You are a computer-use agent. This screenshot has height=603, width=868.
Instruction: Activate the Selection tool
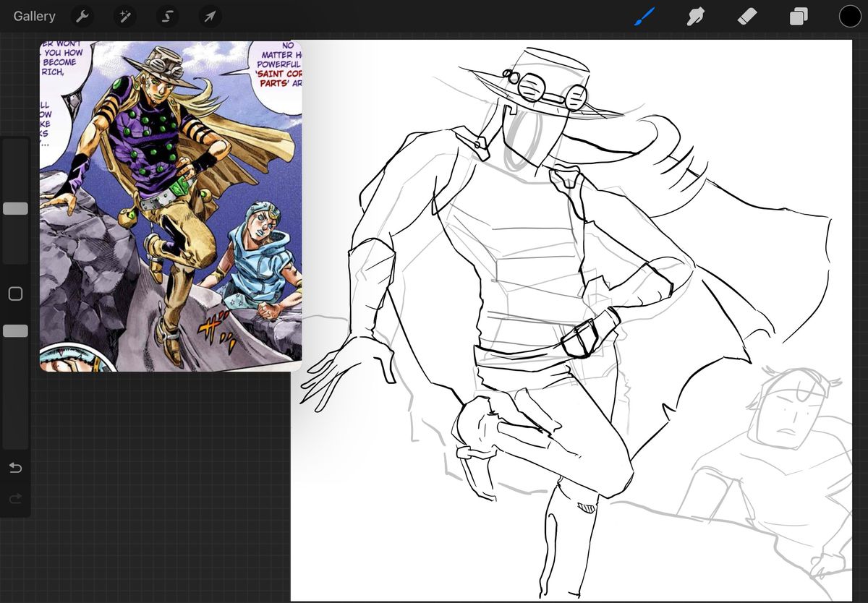(167, 16)
